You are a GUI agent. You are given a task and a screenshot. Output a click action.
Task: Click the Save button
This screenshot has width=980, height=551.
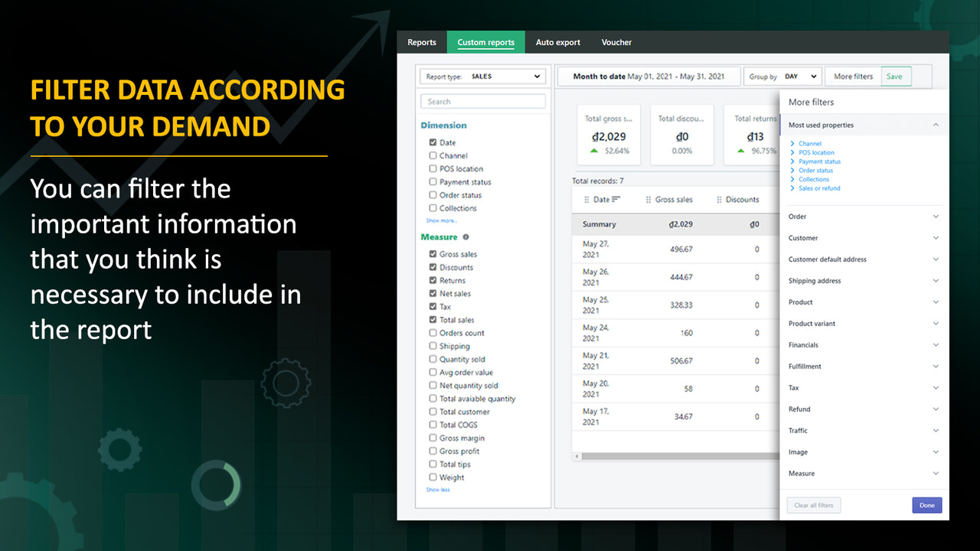click(894, 77)
